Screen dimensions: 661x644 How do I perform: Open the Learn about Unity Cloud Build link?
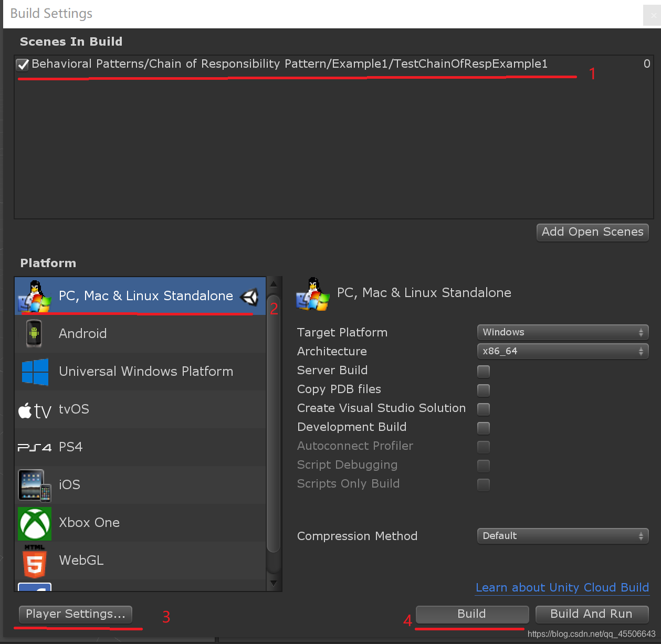(x=562, y=588)
